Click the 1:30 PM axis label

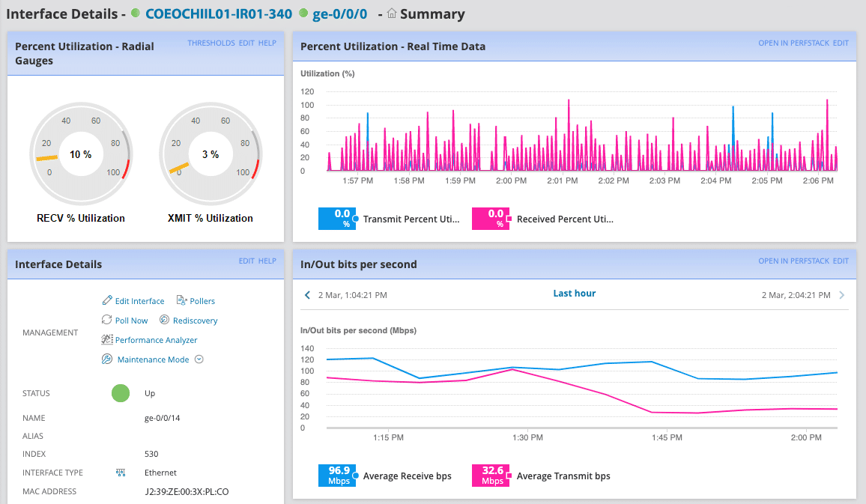(527, 437)
